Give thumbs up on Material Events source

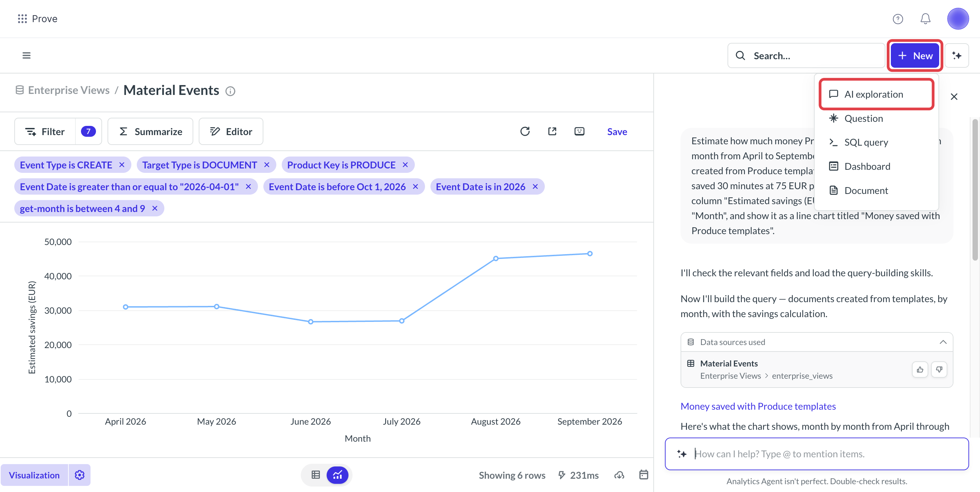point(920,370)
